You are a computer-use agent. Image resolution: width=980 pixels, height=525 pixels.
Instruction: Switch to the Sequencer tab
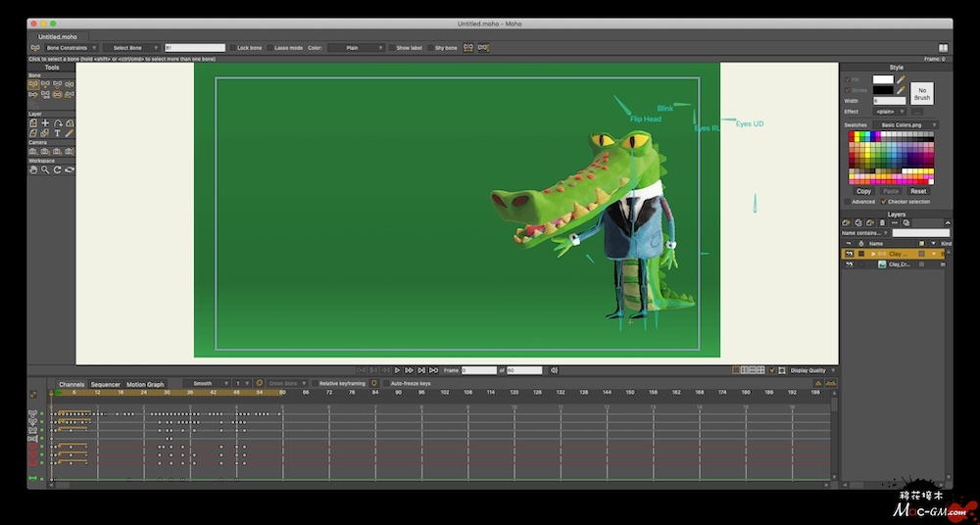[105, 384]
